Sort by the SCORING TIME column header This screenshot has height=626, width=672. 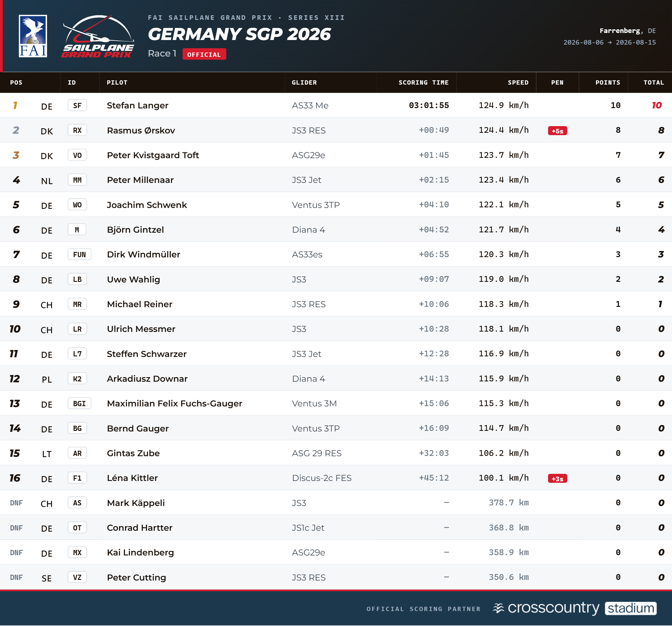(x=424, y=82)
